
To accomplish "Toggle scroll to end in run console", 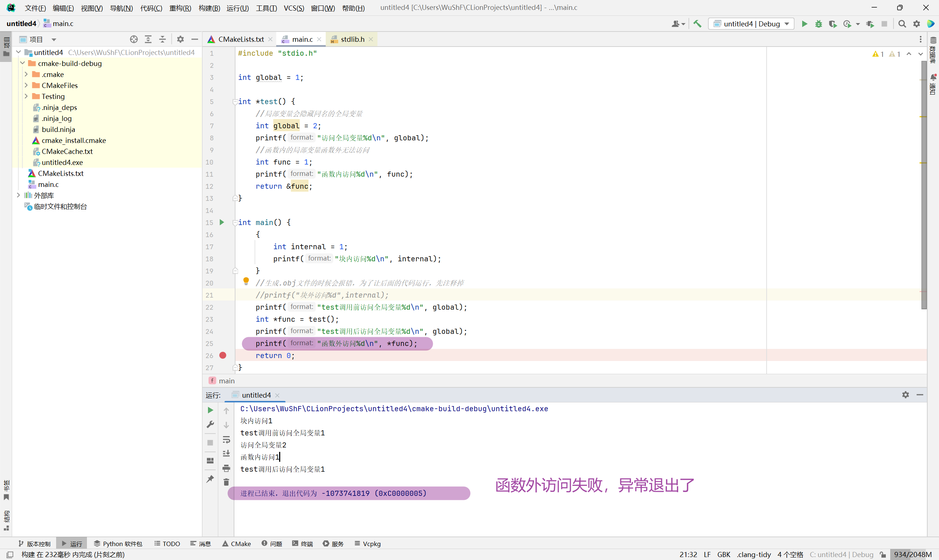I will tap(226, 454).
